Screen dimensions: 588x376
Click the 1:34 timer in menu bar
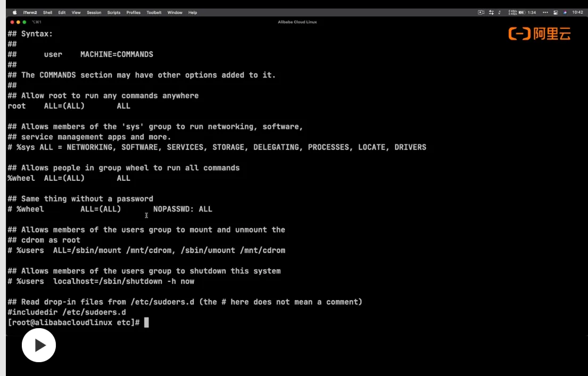532,12
